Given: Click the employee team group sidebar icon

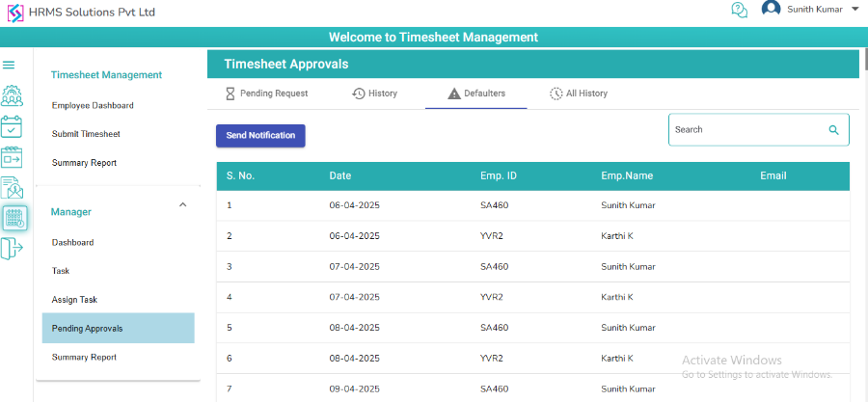Looking at the screenshot, I should click(12, 96).
